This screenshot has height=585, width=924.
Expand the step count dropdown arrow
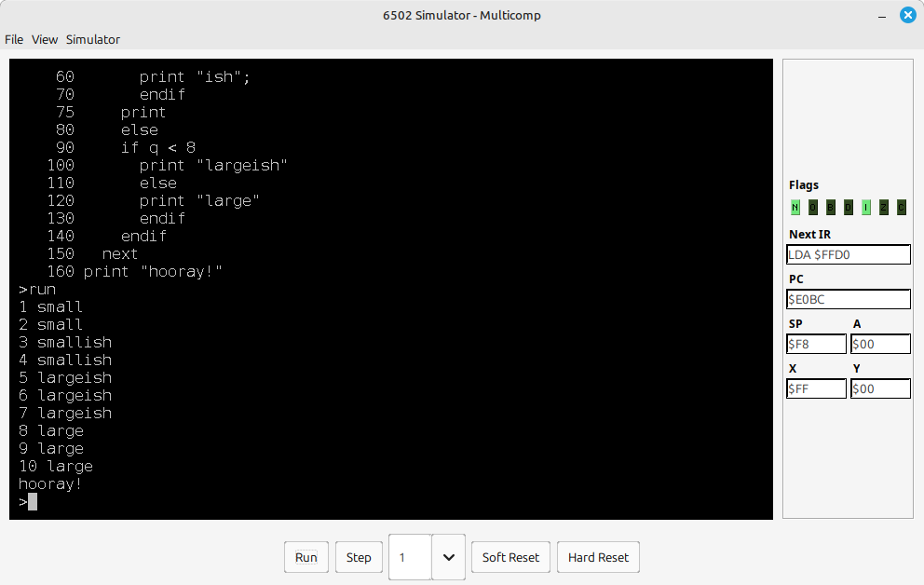click(448, 557)
